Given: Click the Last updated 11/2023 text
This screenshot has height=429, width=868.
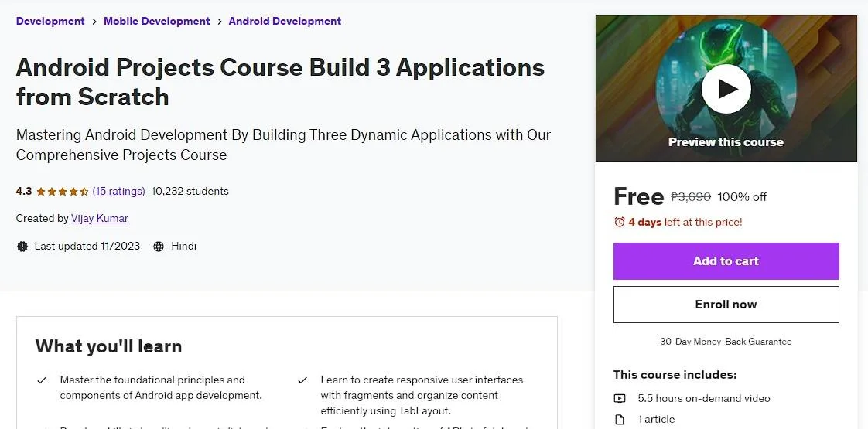Looking at the screenshot, I should pos(87,246).
